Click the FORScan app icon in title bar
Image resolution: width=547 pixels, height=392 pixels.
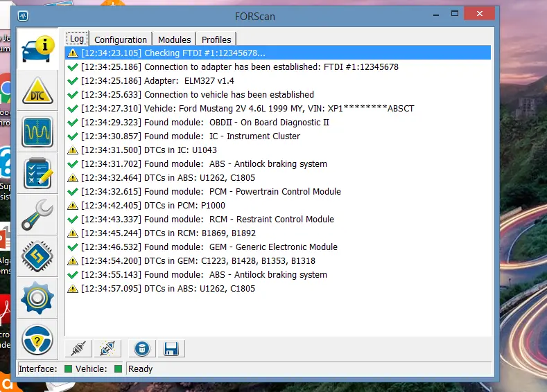click(23, 16)
